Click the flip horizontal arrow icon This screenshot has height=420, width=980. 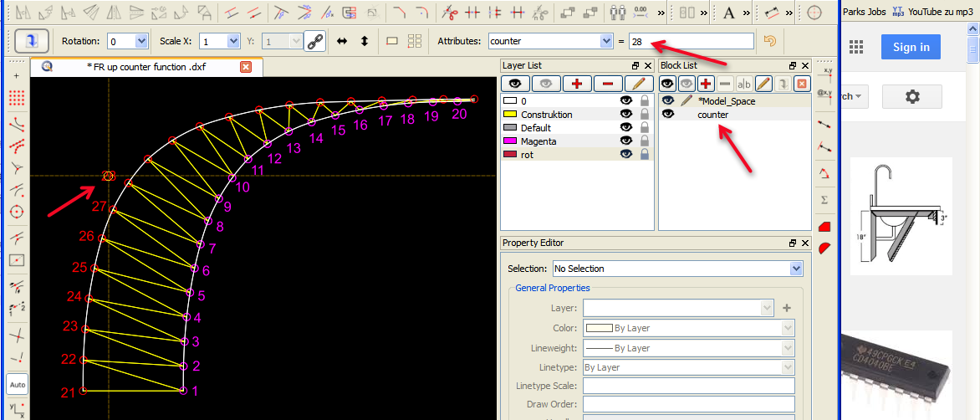(342, 41)
